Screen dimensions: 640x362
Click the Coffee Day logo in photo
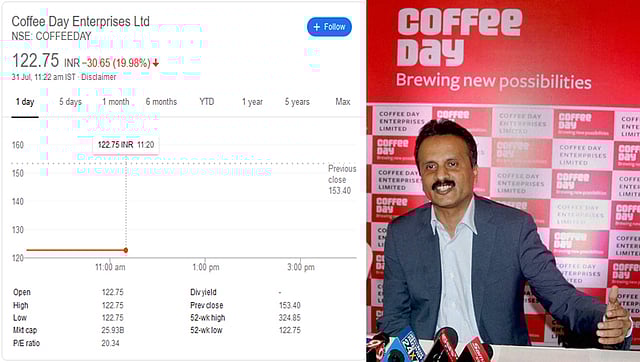click(x=460, y=37)
